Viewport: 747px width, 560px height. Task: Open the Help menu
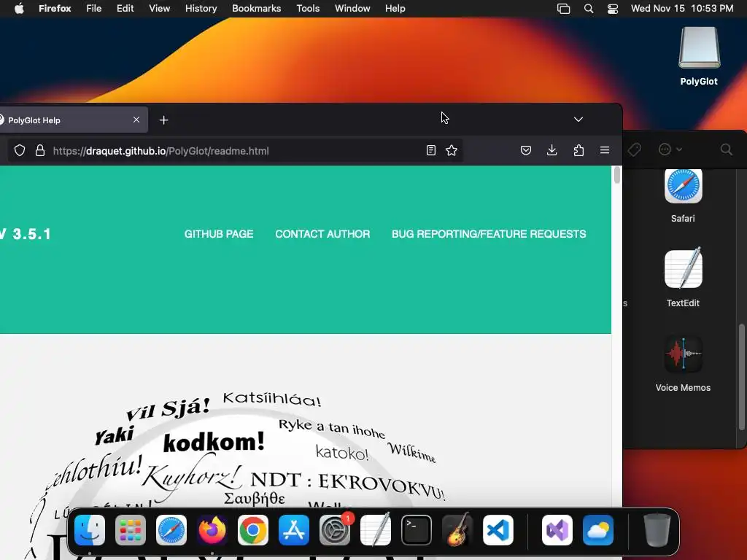[x=395, y=9]
